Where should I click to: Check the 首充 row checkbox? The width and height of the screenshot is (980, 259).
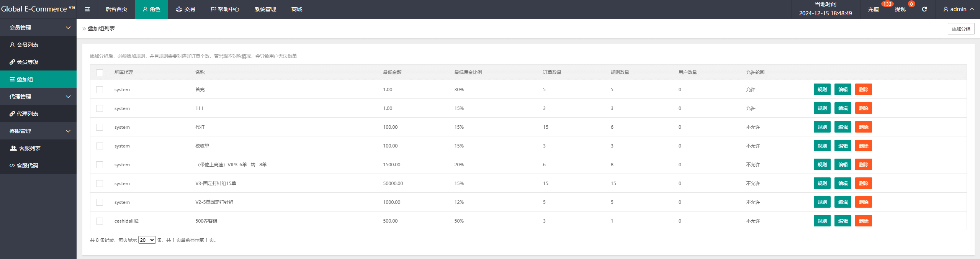100,90
